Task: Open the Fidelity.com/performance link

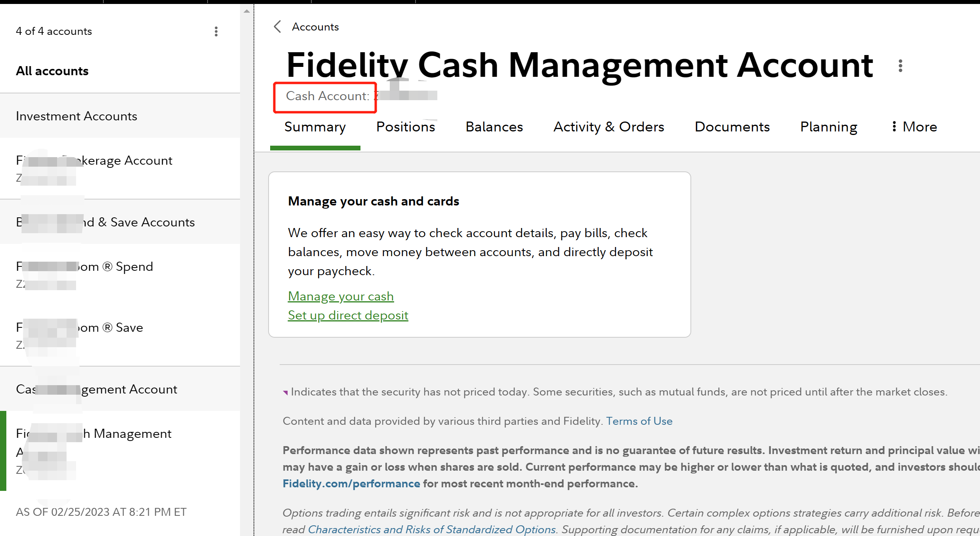Action: (x=351, y=483)
